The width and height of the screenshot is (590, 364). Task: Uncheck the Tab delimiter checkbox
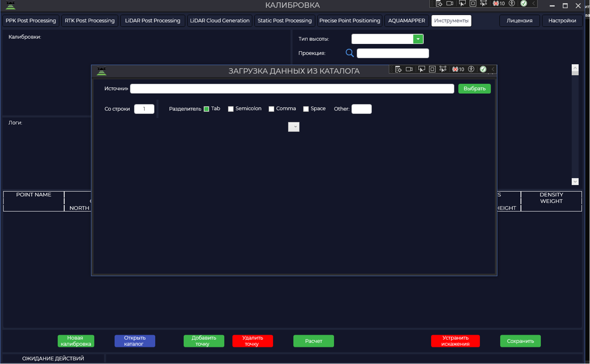click(206, 109)
